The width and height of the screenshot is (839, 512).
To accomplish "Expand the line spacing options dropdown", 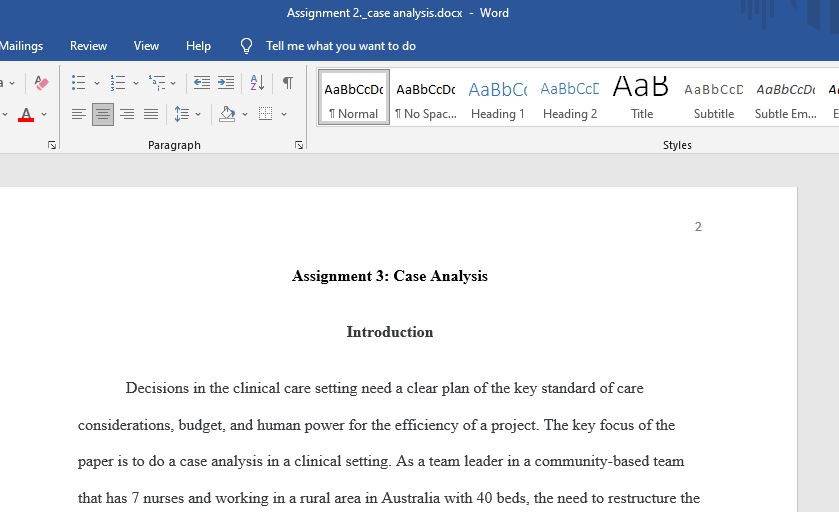I will pos(198,114).
